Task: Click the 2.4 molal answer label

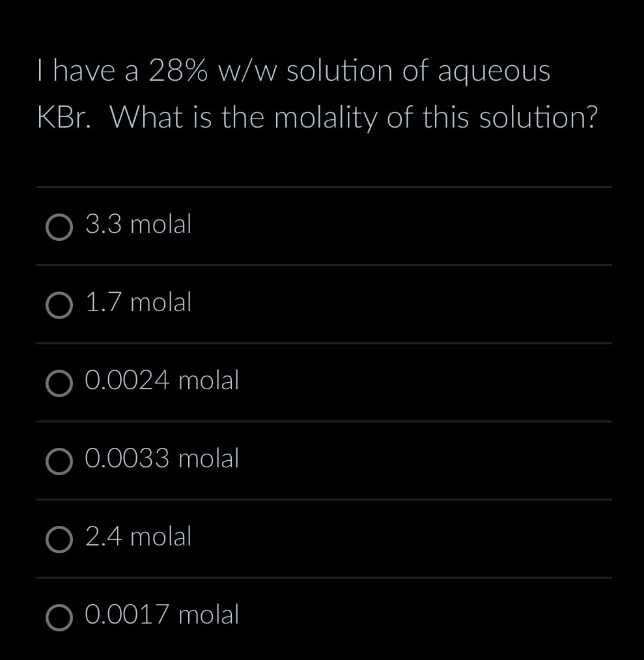Action: pos(137,538)
